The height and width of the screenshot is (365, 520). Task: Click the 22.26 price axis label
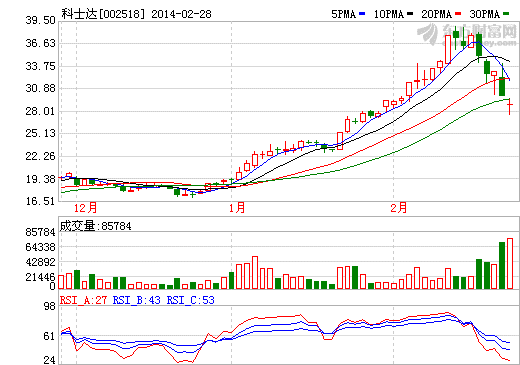pos(40,156)
